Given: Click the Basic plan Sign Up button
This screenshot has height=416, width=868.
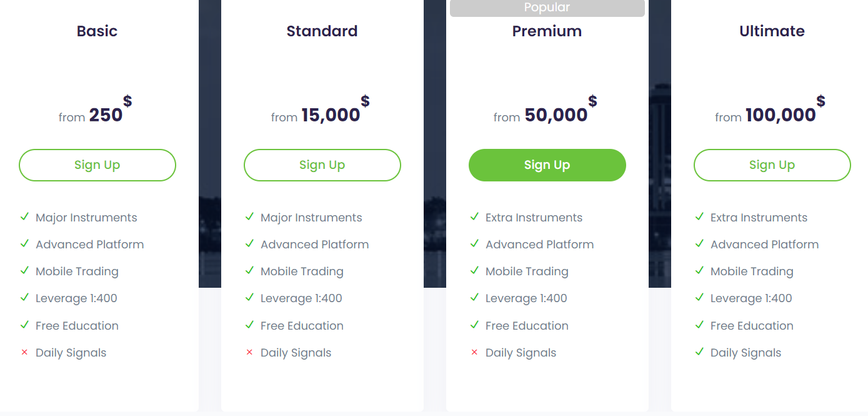Looking at the screenshot, I should coord(97,165).
